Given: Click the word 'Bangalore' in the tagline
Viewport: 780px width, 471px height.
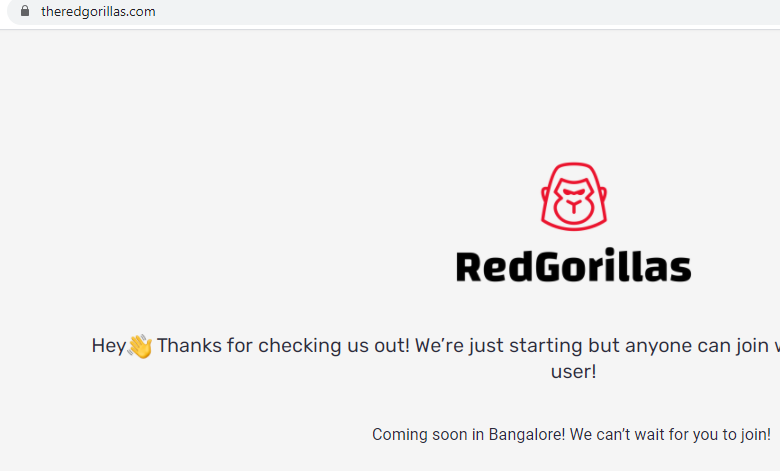Looking at the screenshot, I should pyautogui.click(x=525, y=434).
